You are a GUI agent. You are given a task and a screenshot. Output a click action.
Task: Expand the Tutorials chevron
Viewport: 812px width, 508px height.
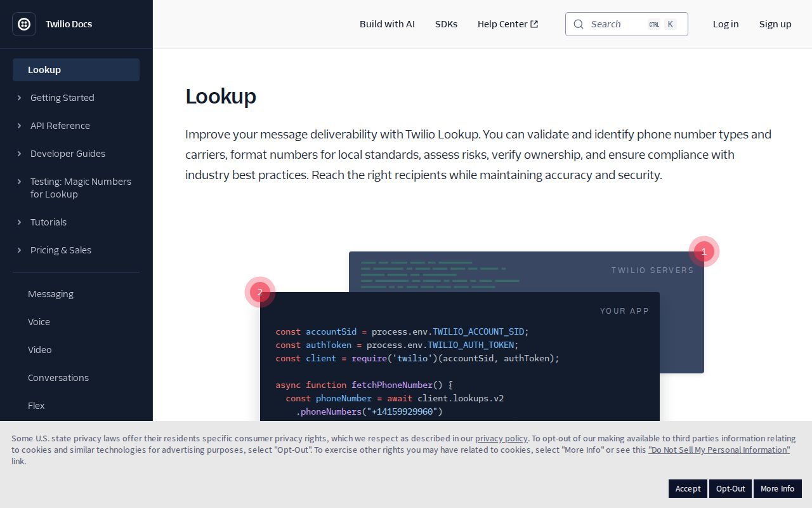point(19,222)
